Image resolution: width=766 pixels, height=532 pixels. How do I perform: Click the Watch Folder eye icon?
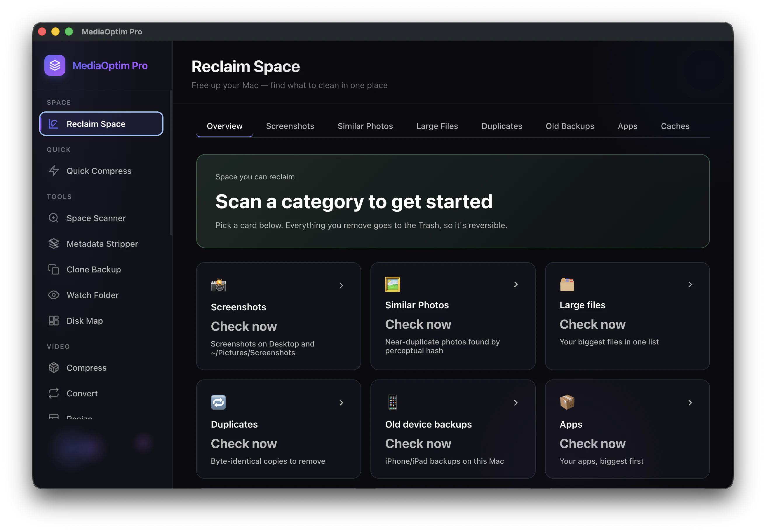pos(53,295)
